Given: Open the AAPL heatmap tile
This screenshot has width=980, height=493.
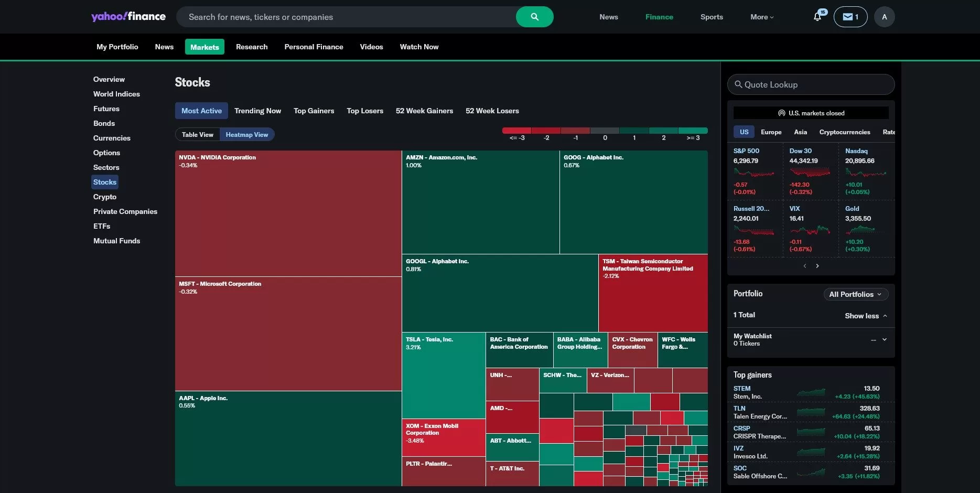Looking at the screenshot, I should pos(288,438).
